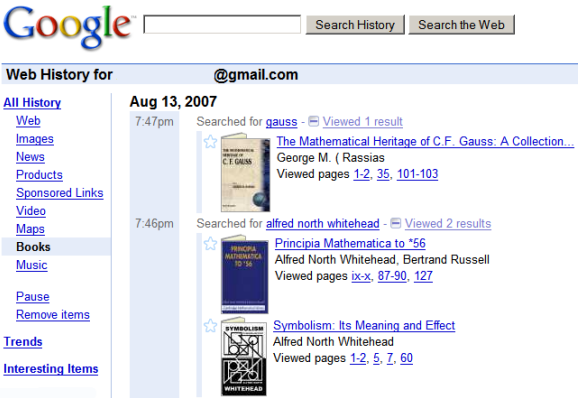Open the gauss search query link
Viewport: 578px width, 398px height.
pyautogui.click(x=282, y=122)
